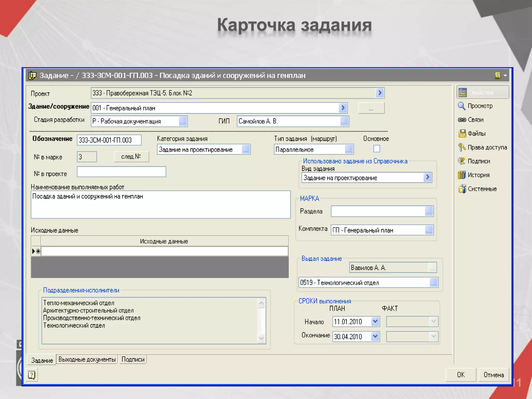The height and width of the screenshot is (399, 532).
Task: Open the Комплекта mark selector
Action: click(x=429, y=230)
